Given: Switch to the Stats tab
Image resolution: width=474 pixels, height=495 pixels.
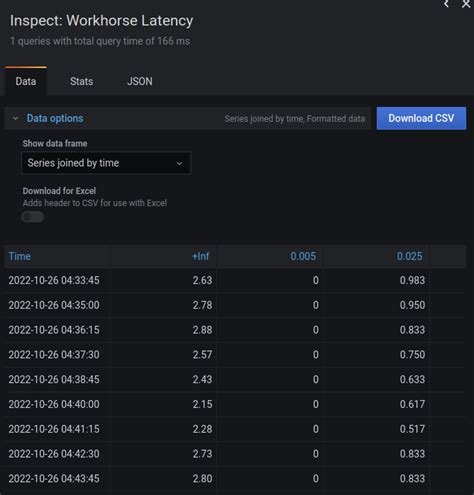Looking at the screenshot, I should point(82,81).
